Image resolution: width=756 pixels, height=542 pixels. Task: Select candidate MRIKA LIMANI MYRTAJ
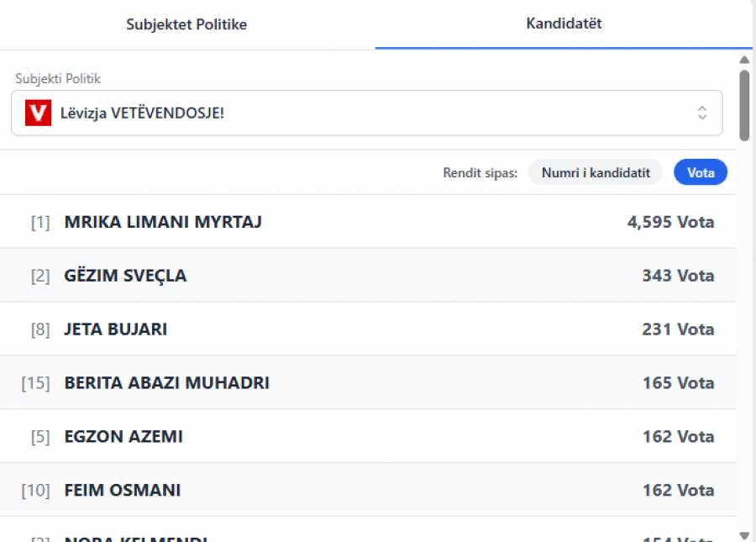163,222
